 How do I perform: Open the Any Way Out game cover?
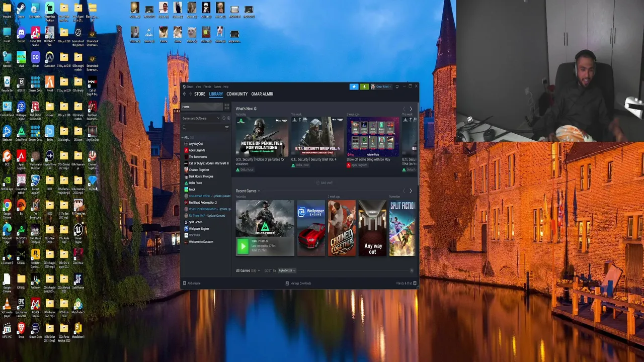[x=372, y=228]
